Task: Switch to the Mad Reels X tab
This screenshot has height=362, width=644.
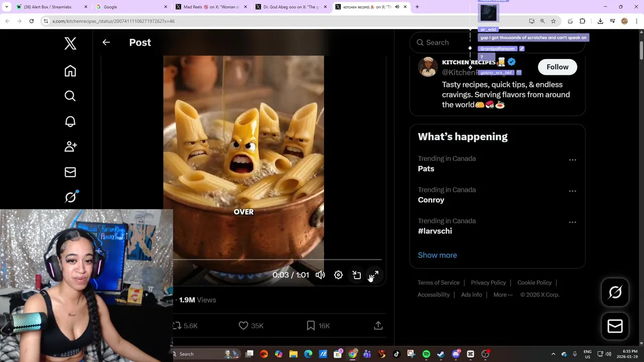Action: (211, 7)
